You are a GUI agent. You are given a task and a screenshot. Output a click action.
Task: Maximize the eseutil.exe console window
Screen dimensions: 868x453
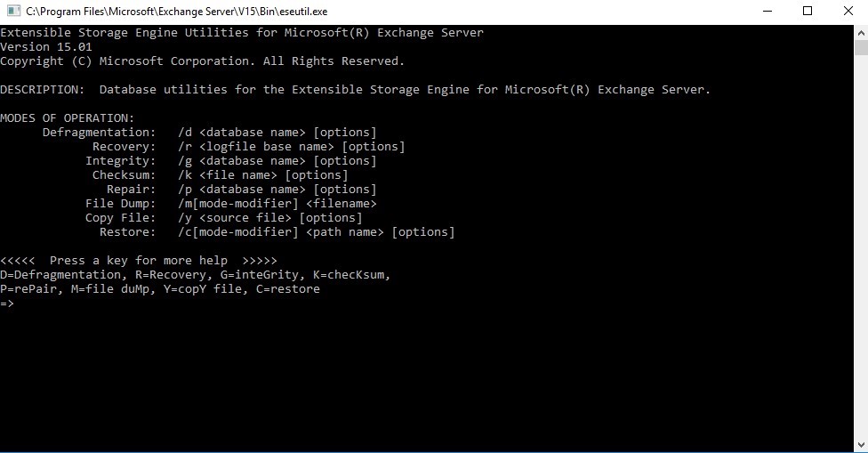coord(808,12)
